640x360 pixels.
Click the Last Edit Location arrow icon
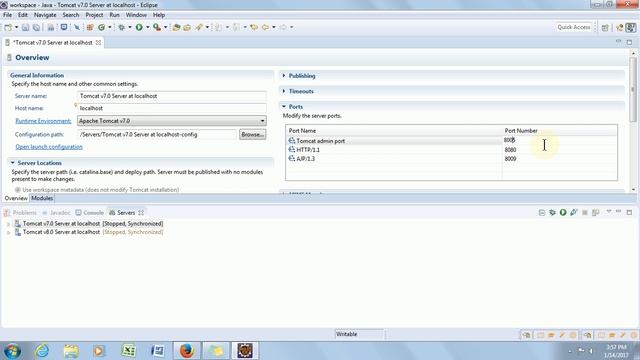point(254,27)
